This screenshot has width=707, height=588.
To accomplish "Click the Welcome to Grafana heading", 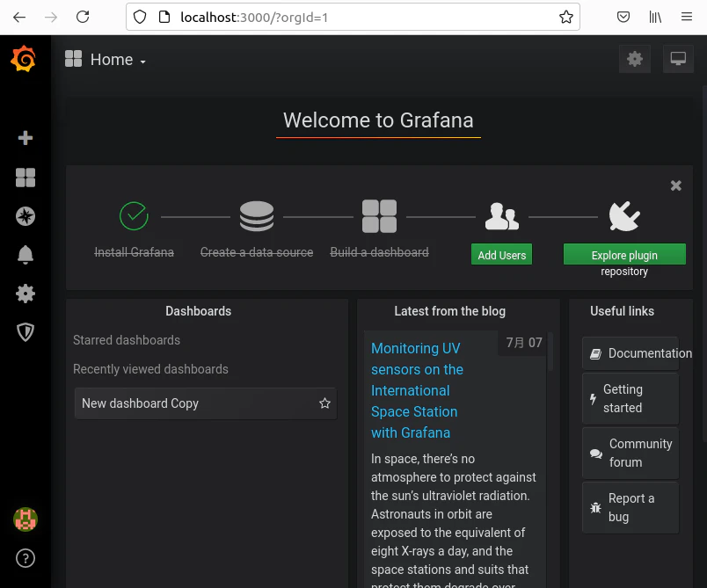I will pos(378,120).
